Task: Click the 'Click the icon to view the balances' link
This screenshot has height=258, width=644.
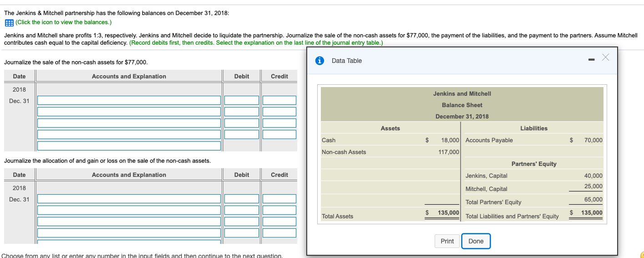Action: click(x=63, y=22)
